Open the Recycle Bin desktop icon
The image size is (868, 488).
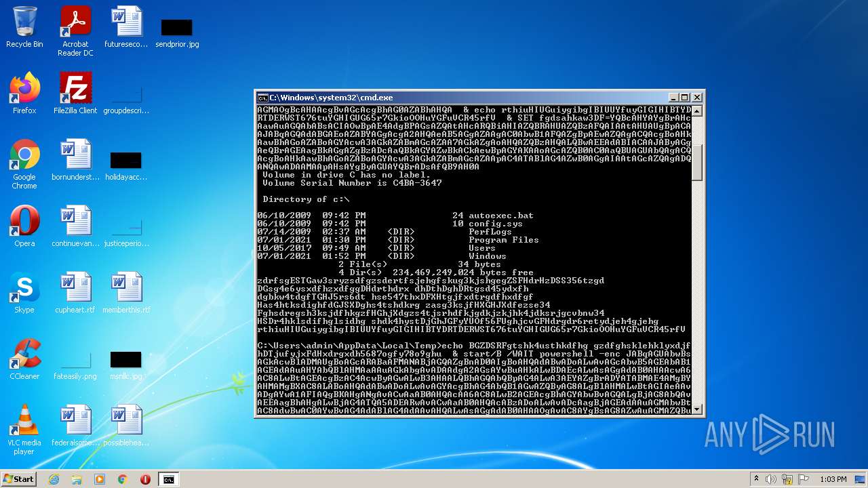click(x=24, y=27)
